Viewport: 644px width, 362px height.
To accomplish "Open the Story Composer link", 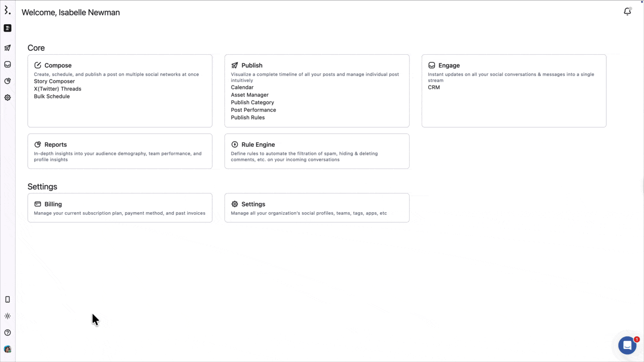I will 54,81.
